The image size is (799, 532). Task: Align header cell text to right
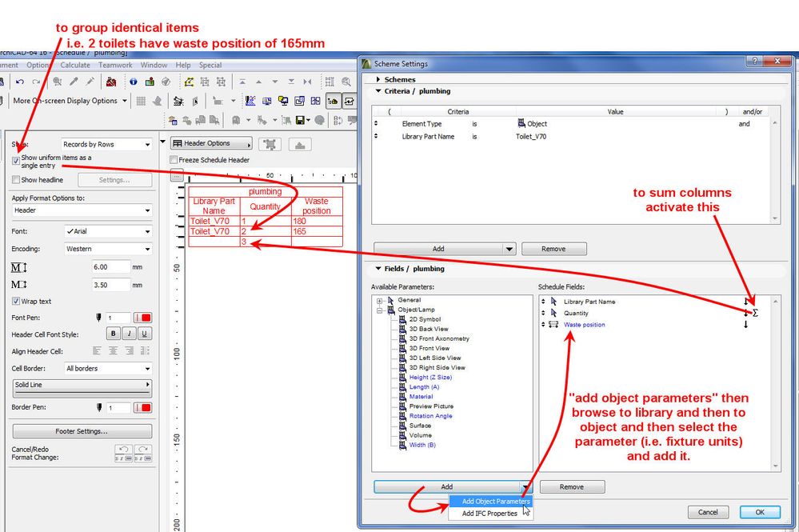(130, 351)
